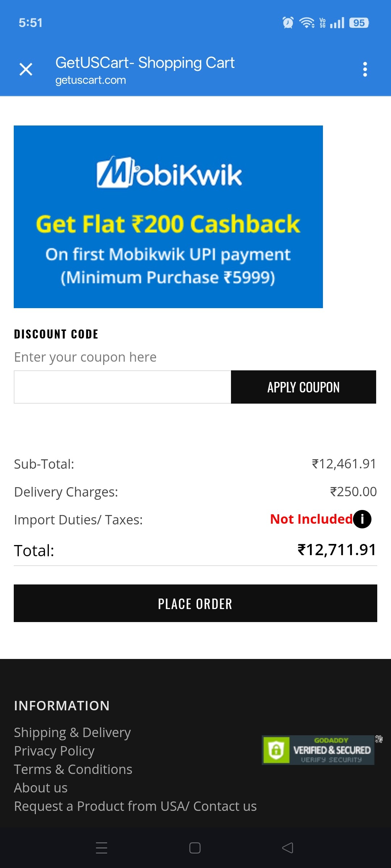The width and height of the screenshot is (391, 868).
Task: Tap the Wi-Fi status icon
Action: [307, 23]
